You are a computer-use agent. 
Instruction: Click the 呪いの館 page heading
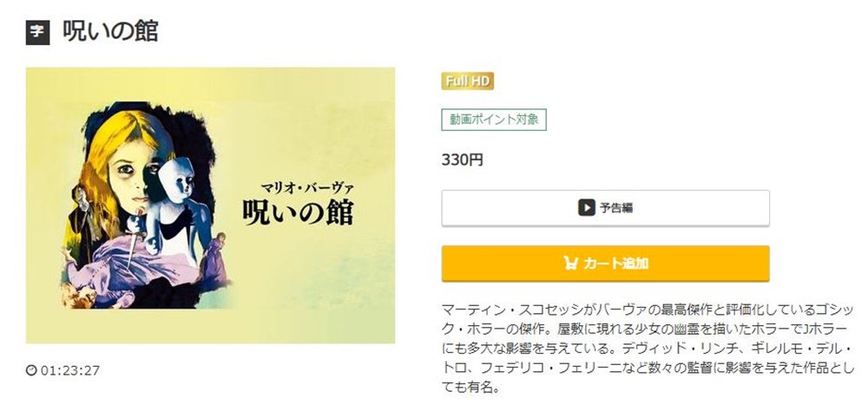[x=111, y=31]
